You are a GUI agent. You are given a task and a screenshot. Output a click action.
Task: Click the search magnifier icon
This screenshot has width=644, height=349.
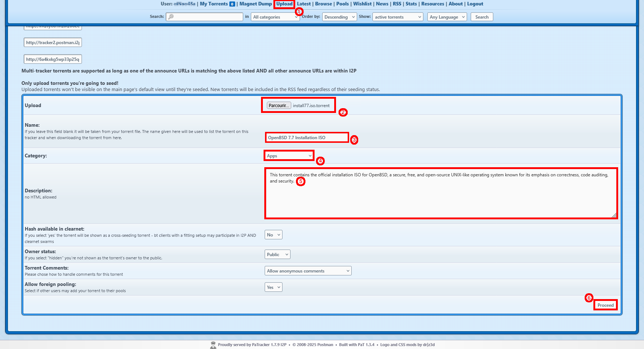pos(171,16)
